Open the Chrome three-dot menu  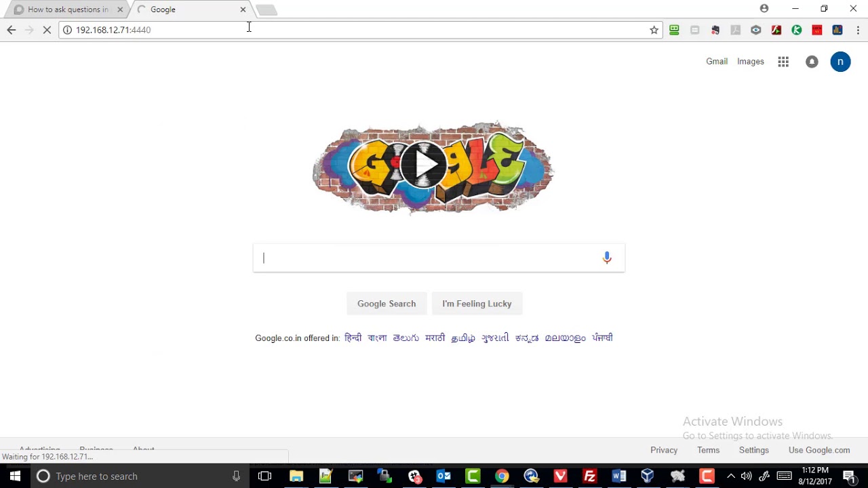pos(858,30)
